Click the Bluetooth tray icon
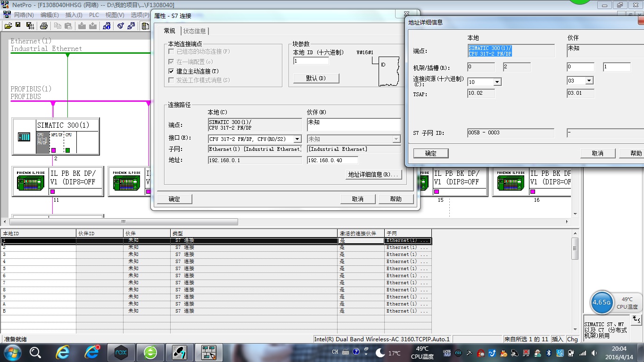 [549, 353]
